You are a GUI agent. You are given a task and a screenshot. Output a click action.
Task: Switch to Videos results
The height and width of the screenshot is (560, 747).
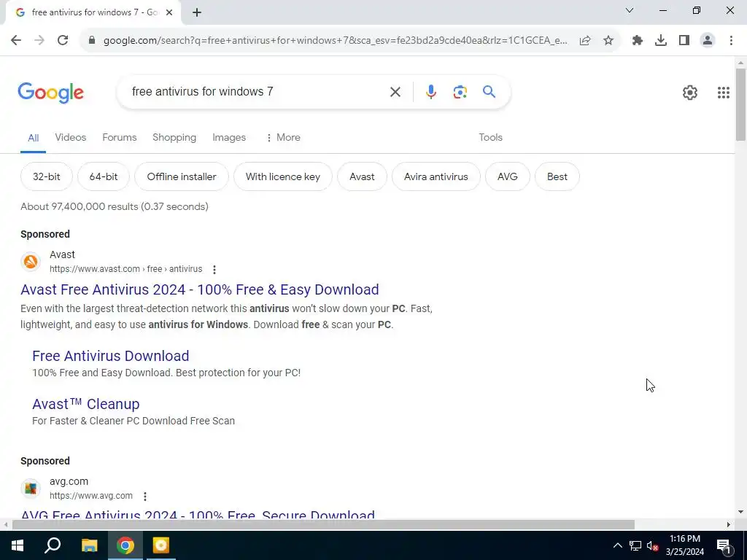tap(71, 138)
